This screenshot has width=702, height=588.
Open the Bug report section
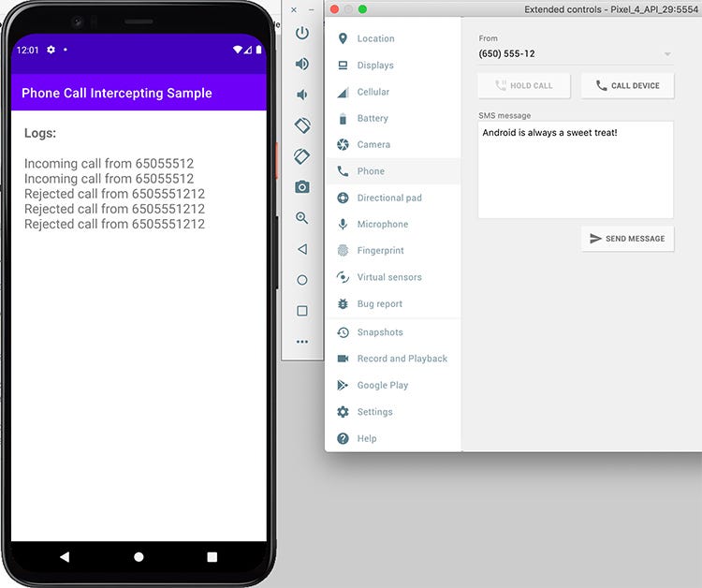pyautogui.click(x=393, y=303)
